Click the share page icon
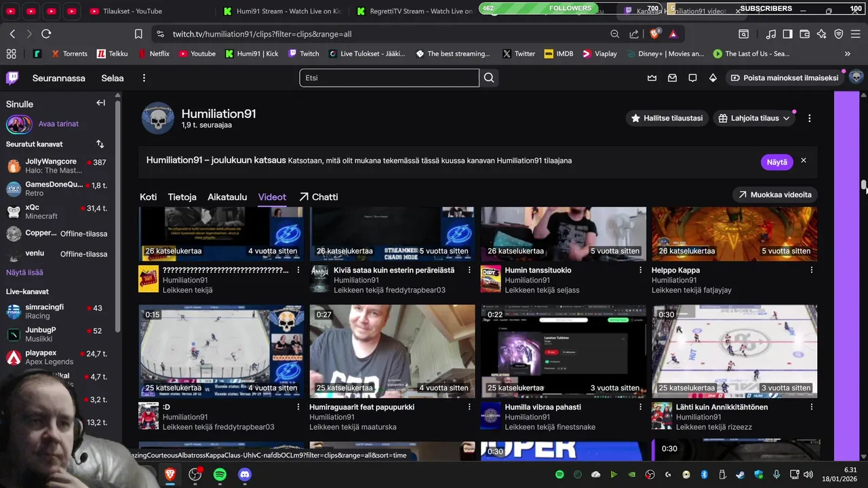The width and height of the screenshot is (868, 488). click(x=633, y=34)
